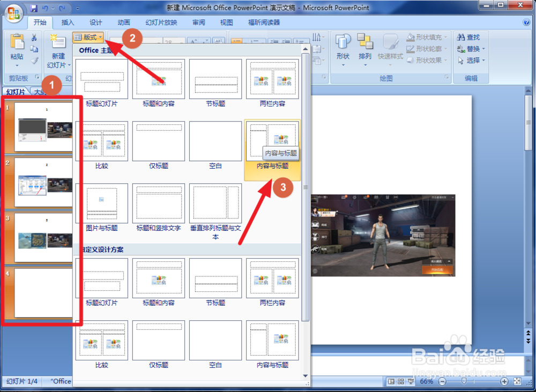Screen dimensions: 536x392
Task: Choose 节标题 under 自定义设计方案
Action: tap(215, 282)
